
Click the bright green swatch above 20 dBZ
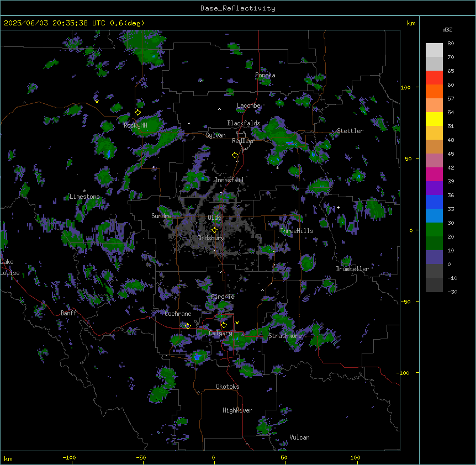pyautogui.click(x=434, y=230)
